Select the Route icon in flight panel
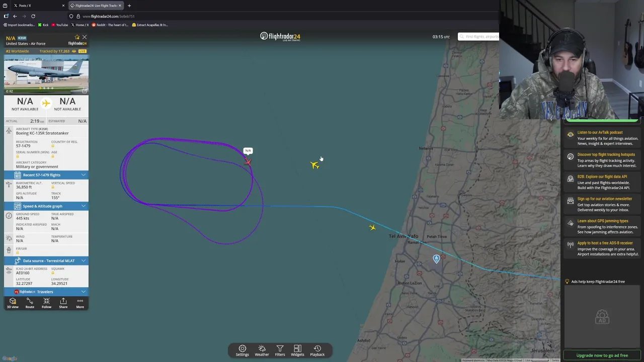The height and width of the screenshot is (362, 644). pos(30,303)
